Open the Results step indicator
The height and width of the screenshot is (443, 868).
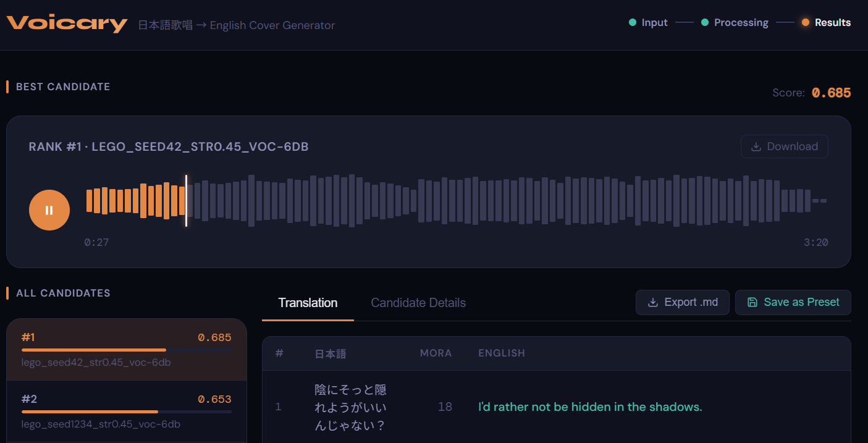point(826,22)
